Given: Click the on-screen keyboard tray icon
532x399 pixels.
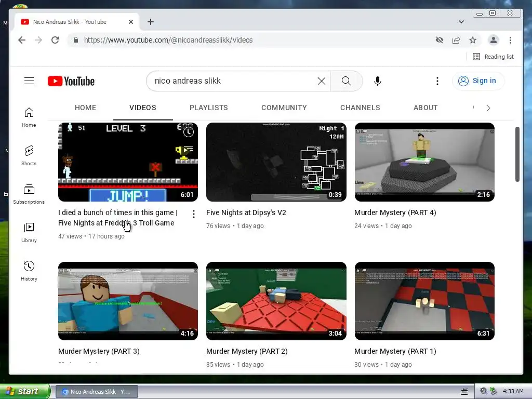Looking at the screenshot, I should [464, 392].
